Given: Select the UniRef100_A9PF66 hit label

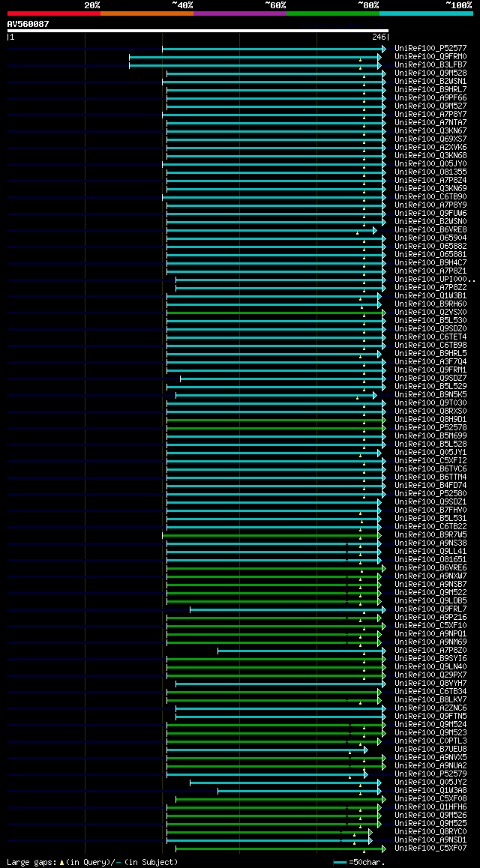Looking at the screenshot, I should [430, 97].
